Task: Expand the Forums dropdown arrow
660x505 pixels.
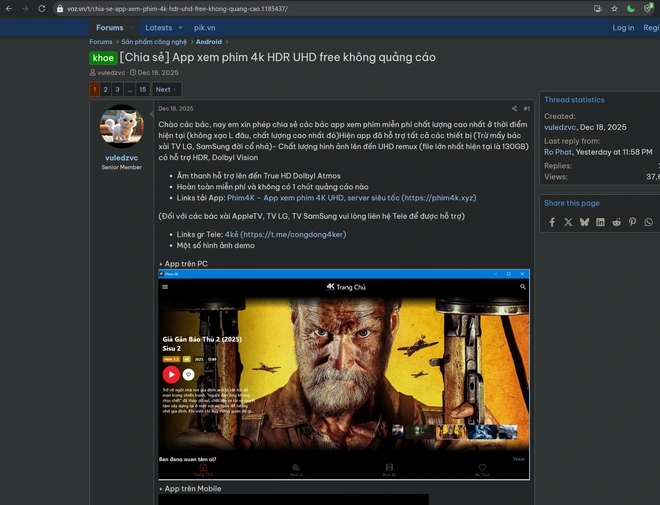Action: (x=131, y=28)
